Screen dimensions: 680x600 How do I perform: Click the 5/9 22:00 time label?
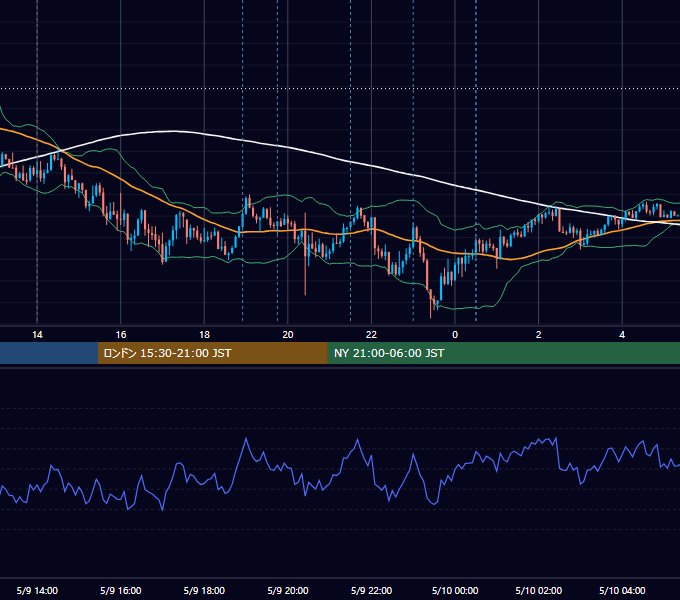(371, 590)
